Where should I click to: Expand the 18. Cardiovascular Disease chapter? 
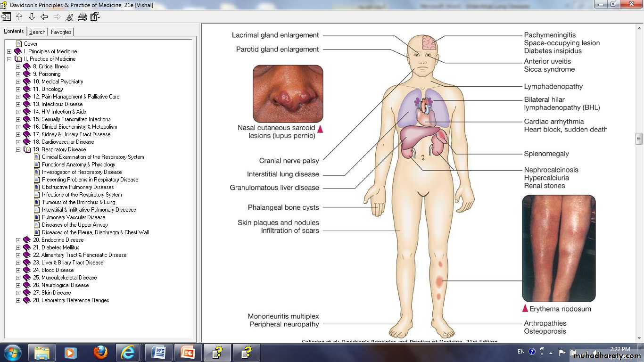coord(18,142)
